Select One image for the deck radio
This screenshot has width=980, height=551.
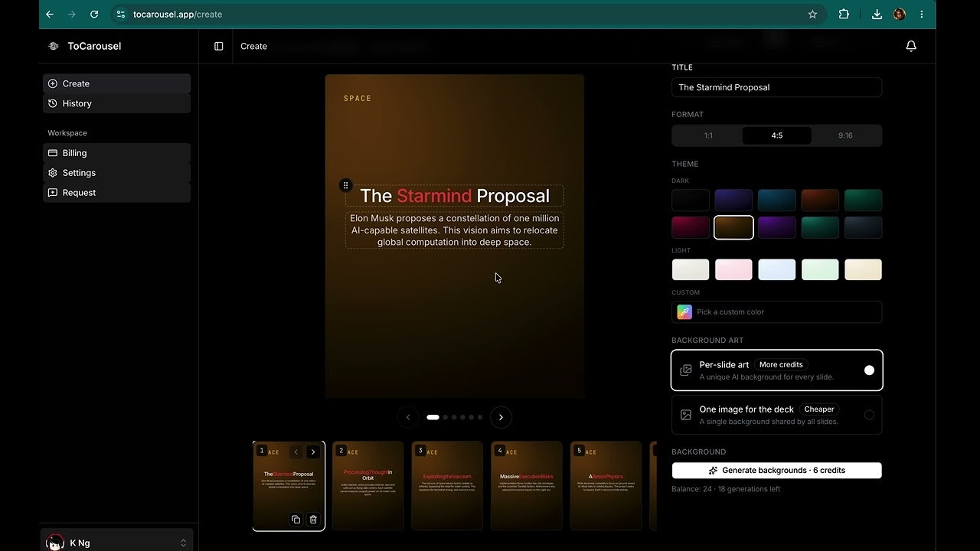[869, 415]
